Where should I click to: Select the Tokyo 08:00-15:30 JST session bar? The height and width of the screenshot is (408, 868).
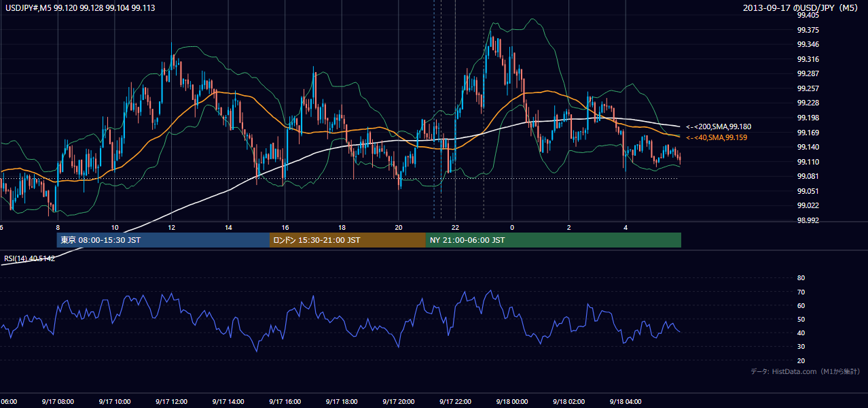coord(163,240)
